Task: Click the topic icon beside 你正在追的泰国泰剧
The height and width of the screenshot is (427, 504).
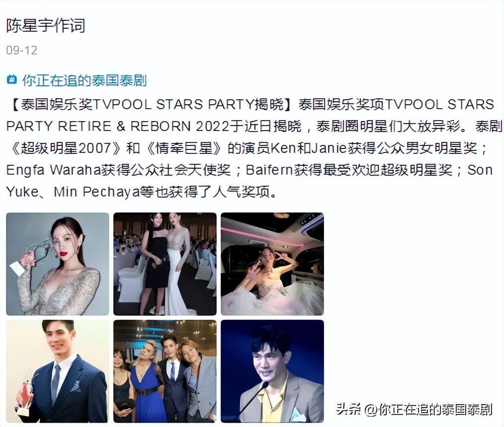Action: pyautogui.click(x=12, y=80)
